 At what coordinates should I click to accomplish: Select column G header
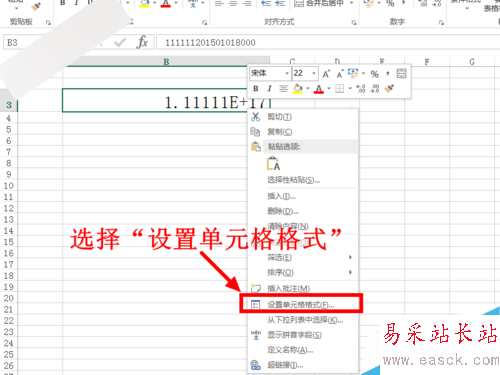(x=472, y=62)
